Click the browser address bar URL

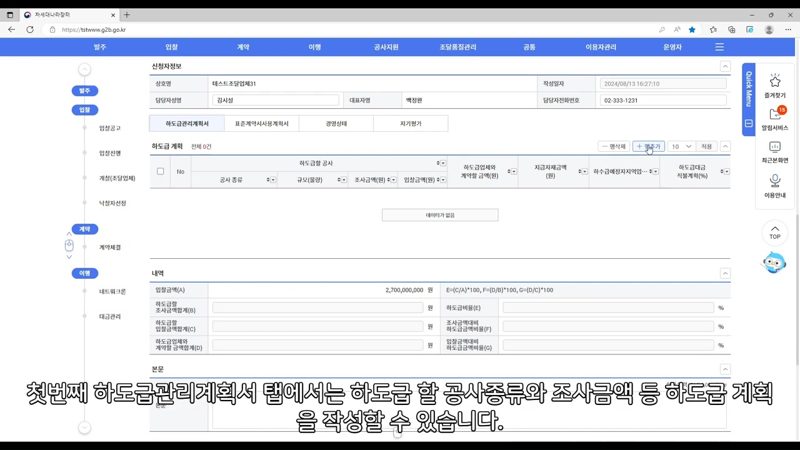(93, 30)
